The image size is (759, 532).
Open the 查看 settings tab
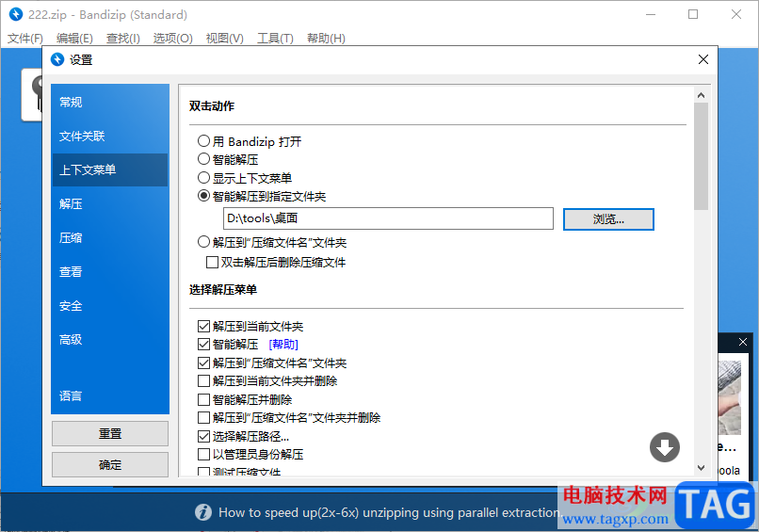point(110,271)
